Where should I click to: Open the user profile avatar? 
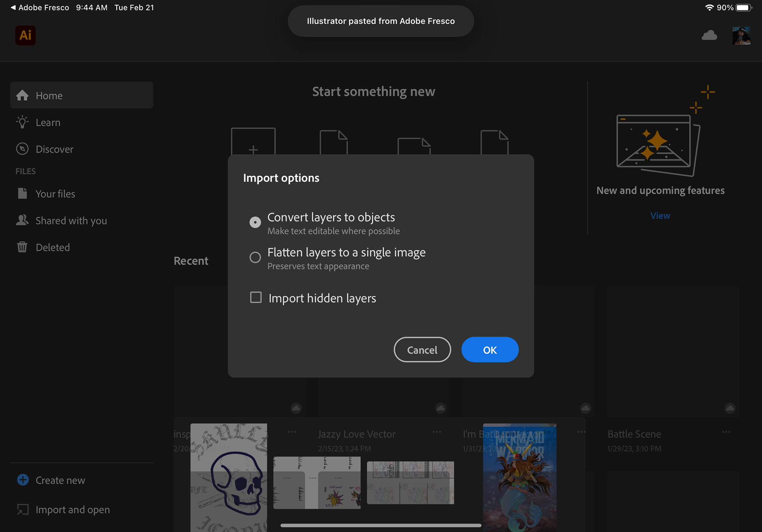click(741, 36)
